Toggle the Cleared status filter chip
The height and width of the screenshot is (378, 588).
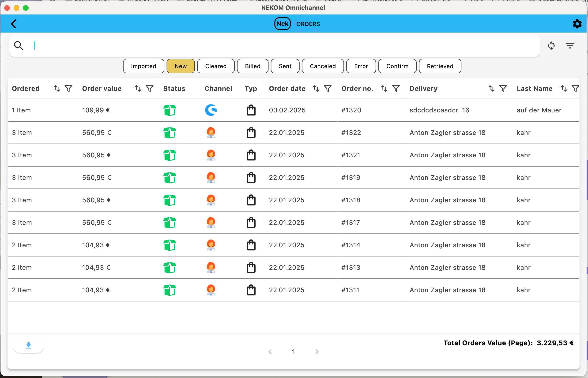coord(216,66)
